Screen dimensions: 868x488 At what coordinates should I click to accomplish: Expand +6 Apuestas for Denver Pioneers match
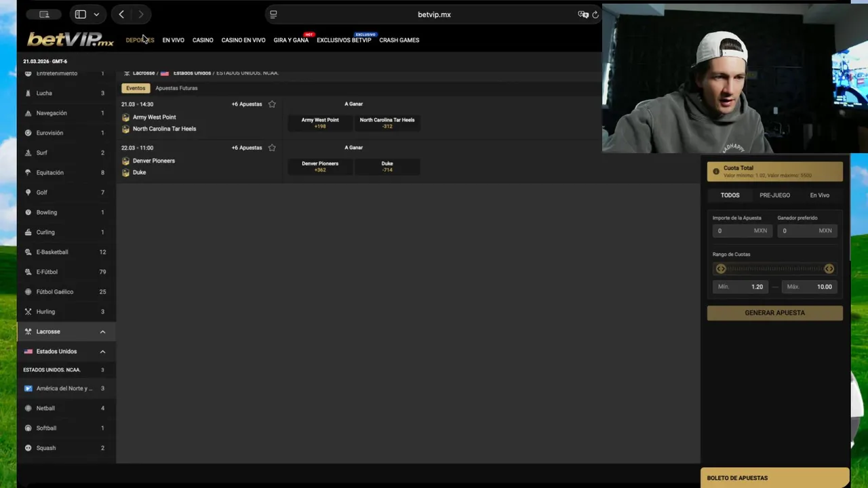[x=247, y=148]
